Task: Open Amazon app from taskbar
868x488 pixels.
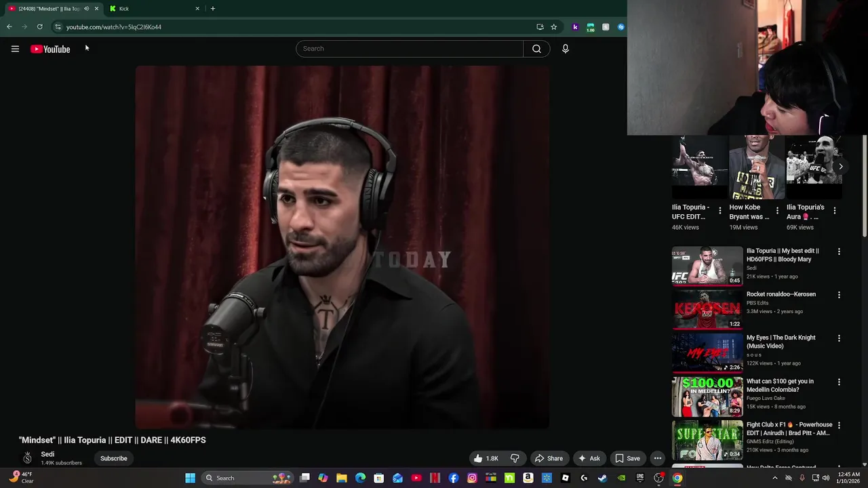Action: tap(528, 478)
